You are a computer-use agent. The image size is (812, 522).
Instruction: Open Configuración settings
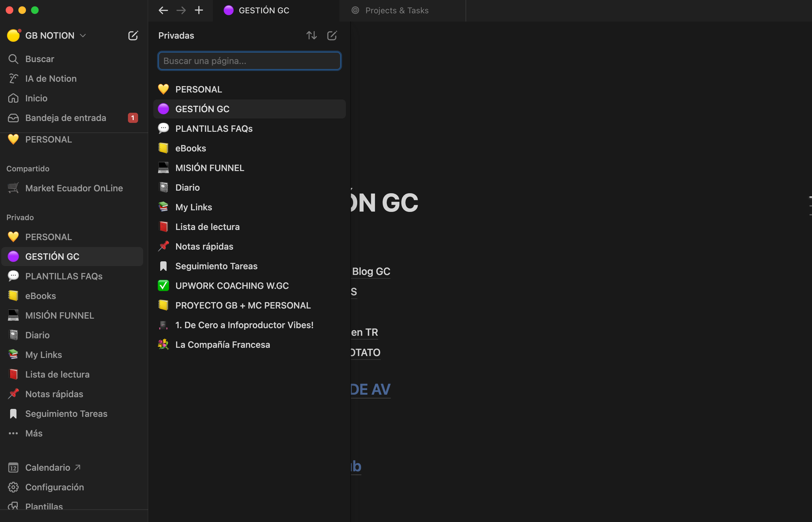click(72, 487)
